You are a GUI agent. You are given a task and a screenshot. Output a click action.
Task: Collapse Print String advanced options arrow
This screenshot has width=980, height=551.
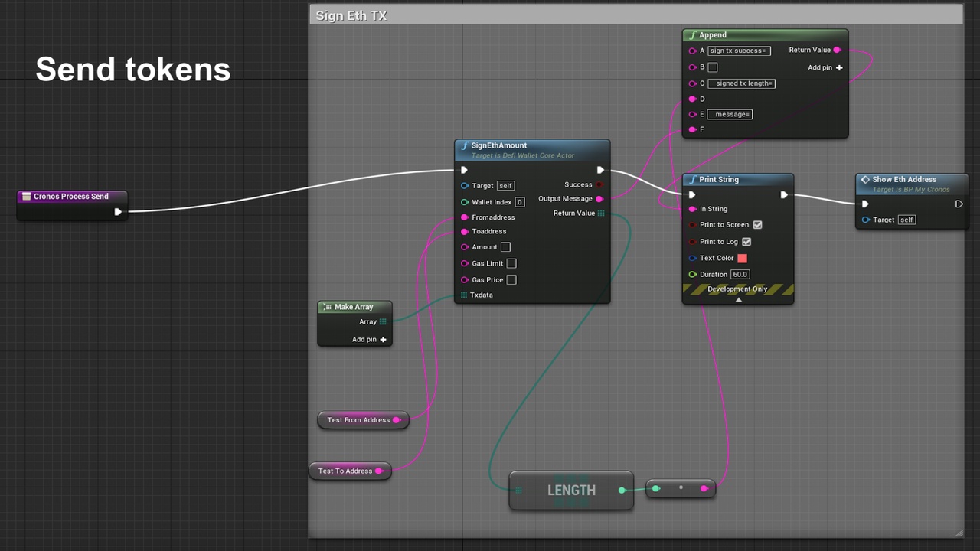point(738,300)
